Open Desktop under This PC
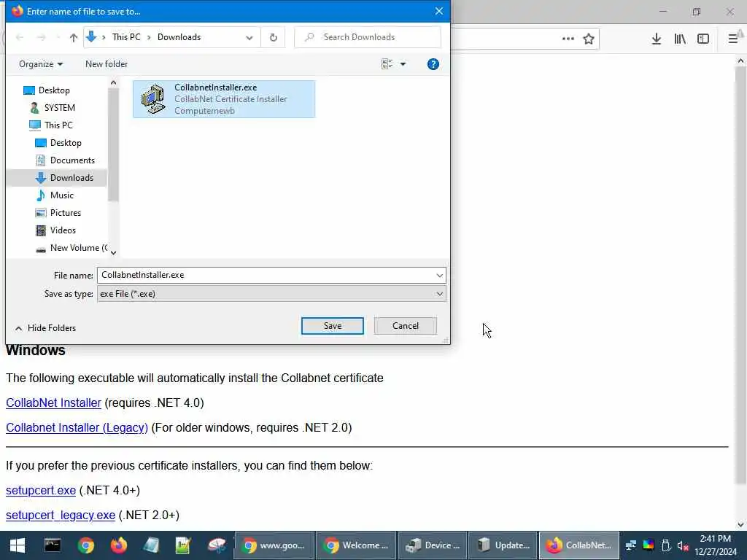This screenshot has height=560, width=747. pyautogui.click(x=58, y=143)
